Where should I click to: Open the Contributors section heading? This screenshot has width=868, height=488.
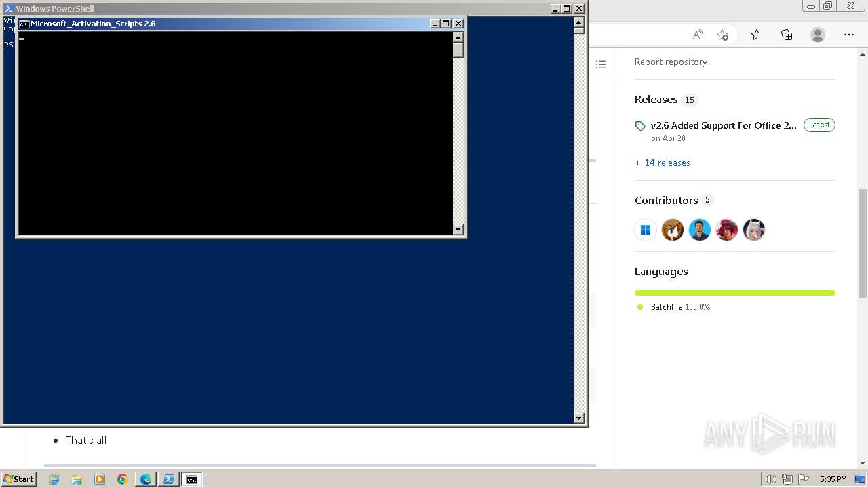pyautogui.click(x=666, y=200)
